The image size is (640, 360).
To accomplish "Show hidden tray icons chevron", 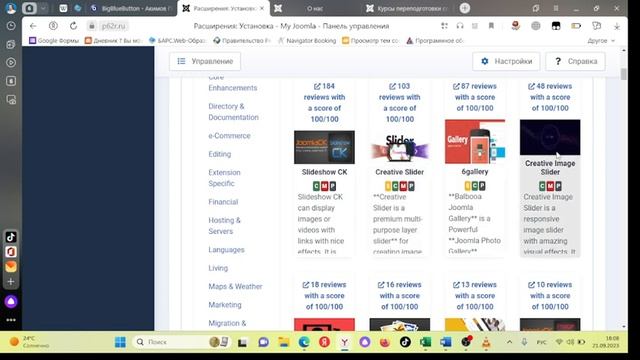I will tap(509, 342).
